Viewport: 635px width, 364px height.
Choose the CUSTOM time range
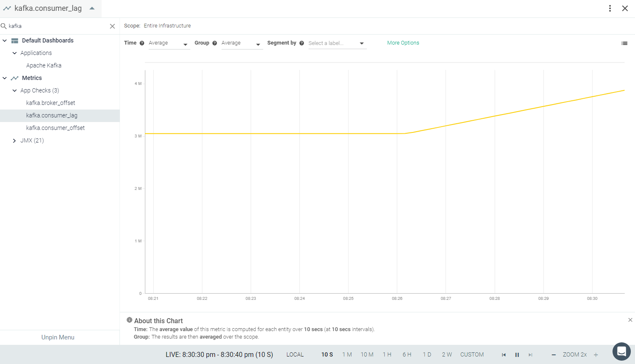(x=472, y=355)
